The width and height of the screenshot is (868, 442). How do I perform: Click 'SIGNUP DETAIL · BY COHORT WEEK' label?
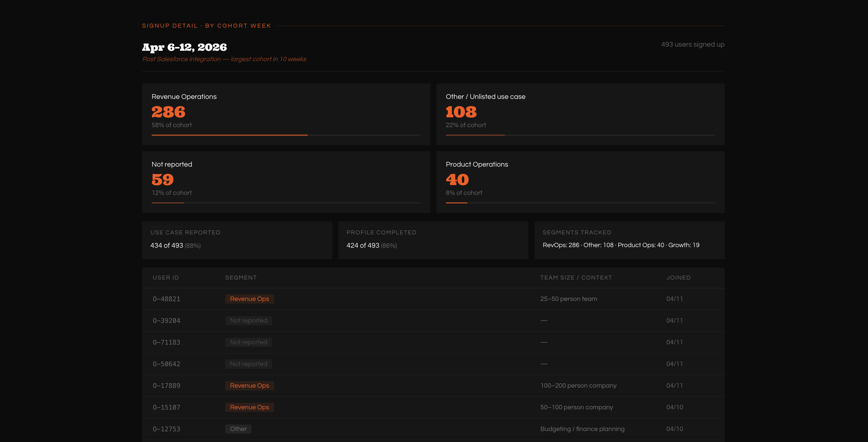(207, 26)
